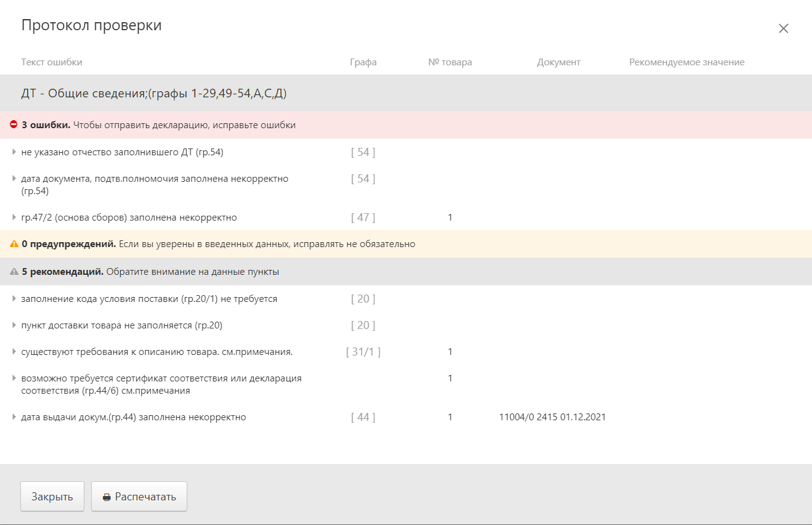Open the [ 20 ] link for delivery condition code
The height and width of the screenshot is (525, 812).
click(363, 299)
